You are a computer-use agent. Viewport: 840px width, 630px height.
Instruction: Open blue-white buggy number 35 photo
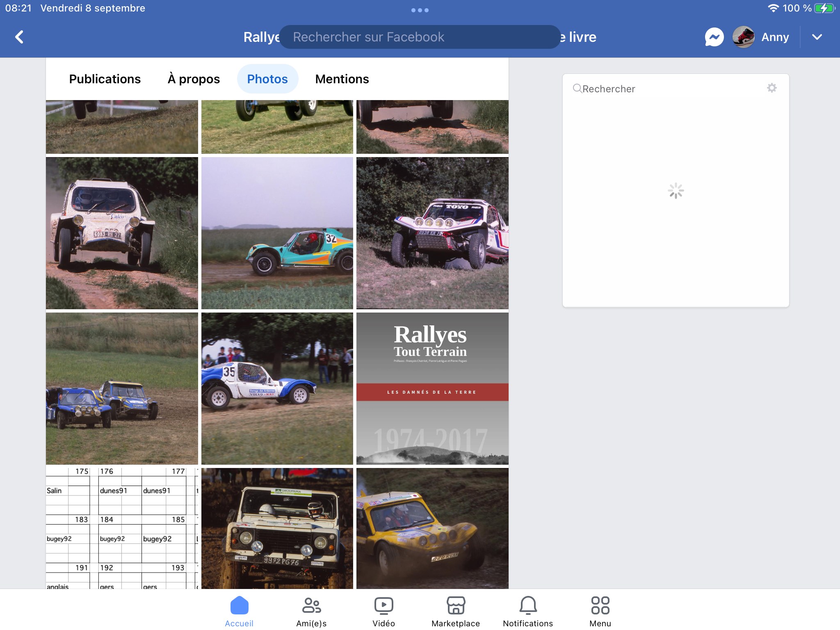[277, 388]
